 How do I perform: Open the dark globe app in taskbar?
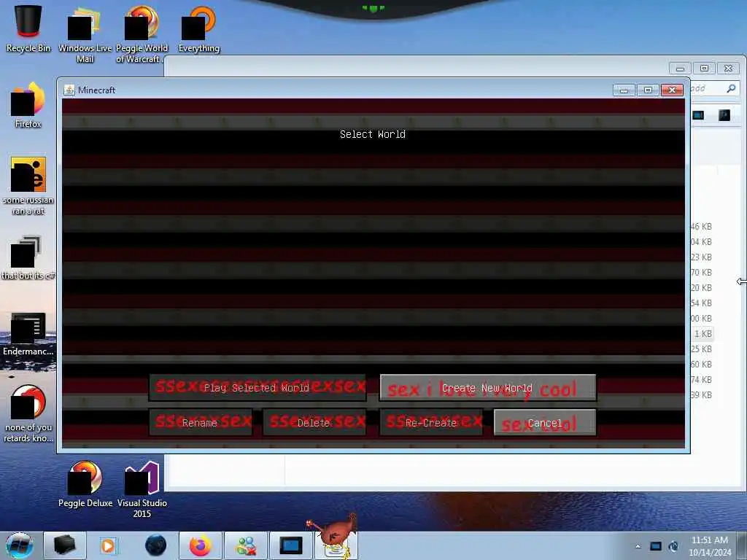[156, 545]
